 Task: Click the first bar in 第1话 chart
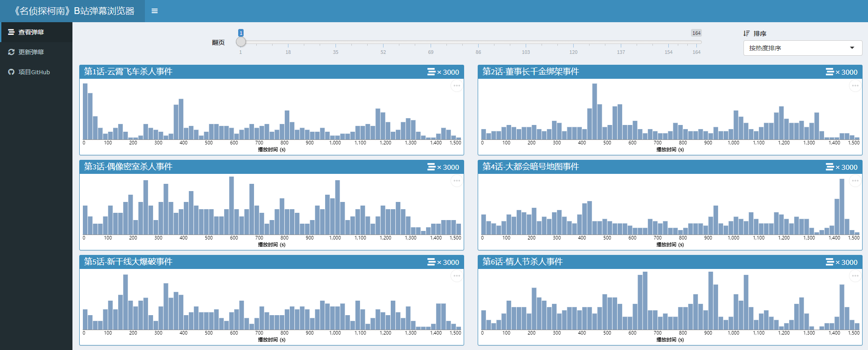point(85,111)
